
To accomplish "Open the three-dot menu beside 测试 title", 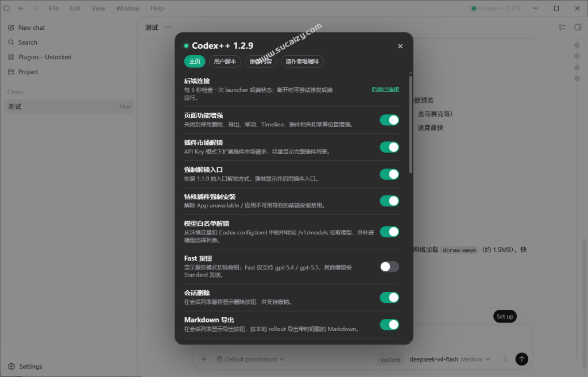I will (168, 27).
